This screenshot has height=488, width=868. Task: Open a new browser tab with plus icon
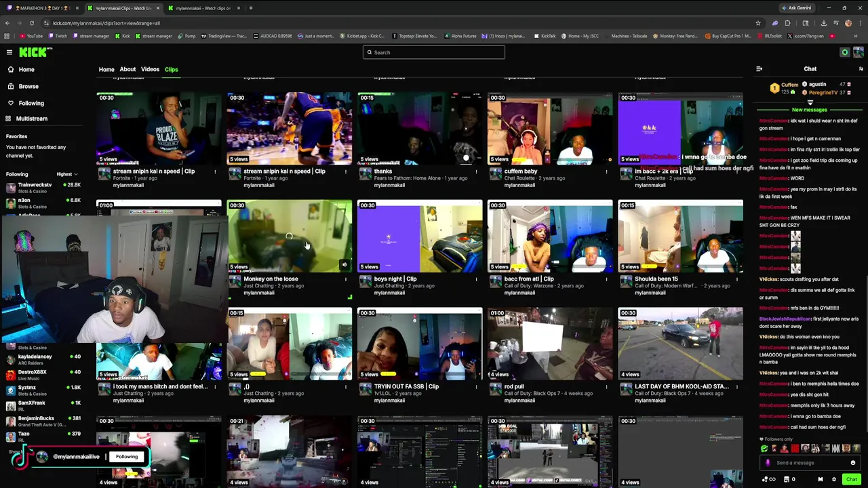[251, 8]
